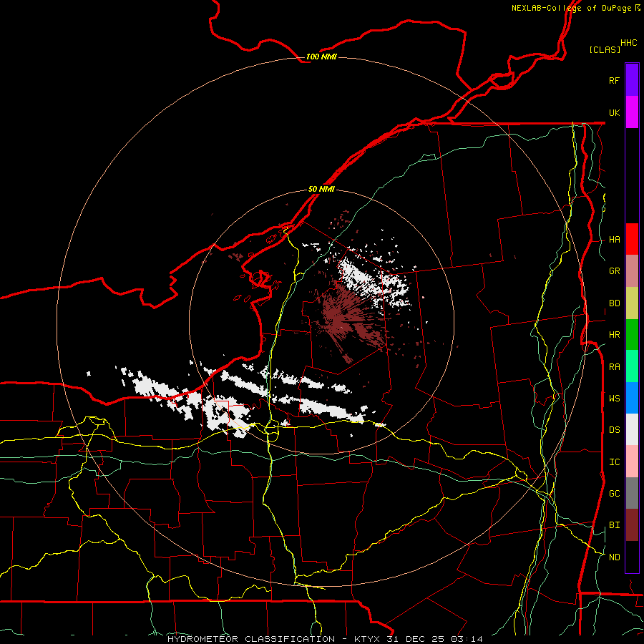Click the WS legend label
The width and height of the screenshot is (644, 644).
[615, 398]
